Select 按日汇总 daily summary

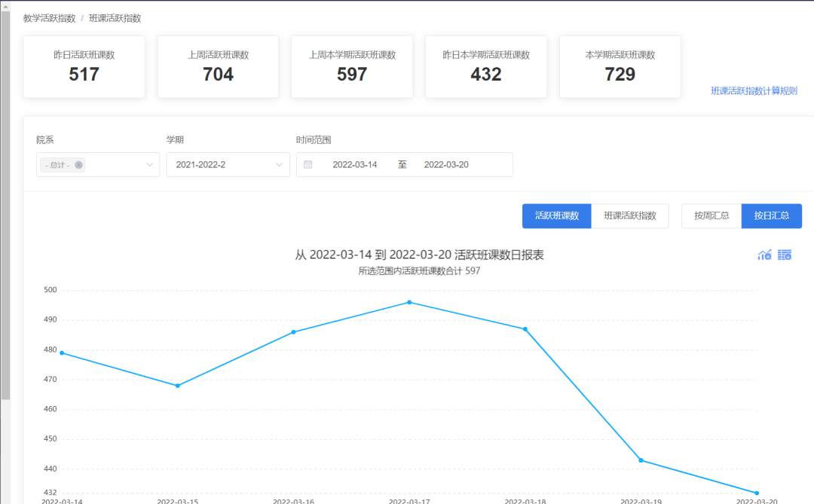(x=771, y=215)
